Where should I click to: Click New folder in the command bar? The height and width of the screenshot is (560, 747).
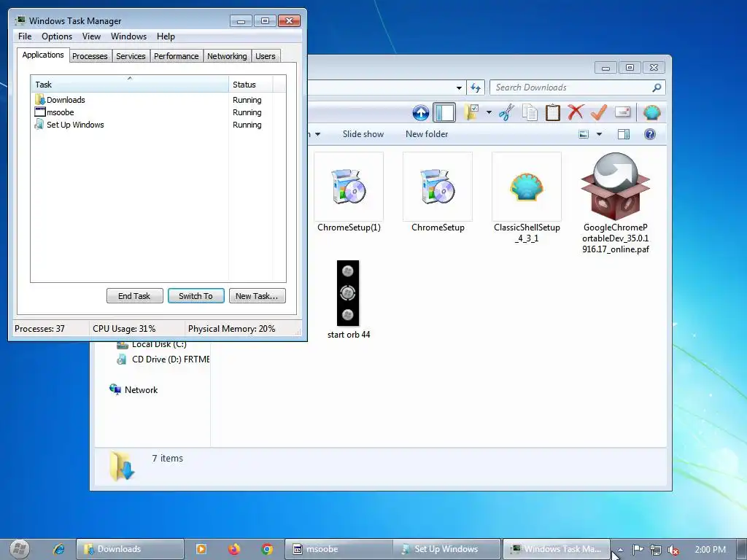click(x=427, y=134)
